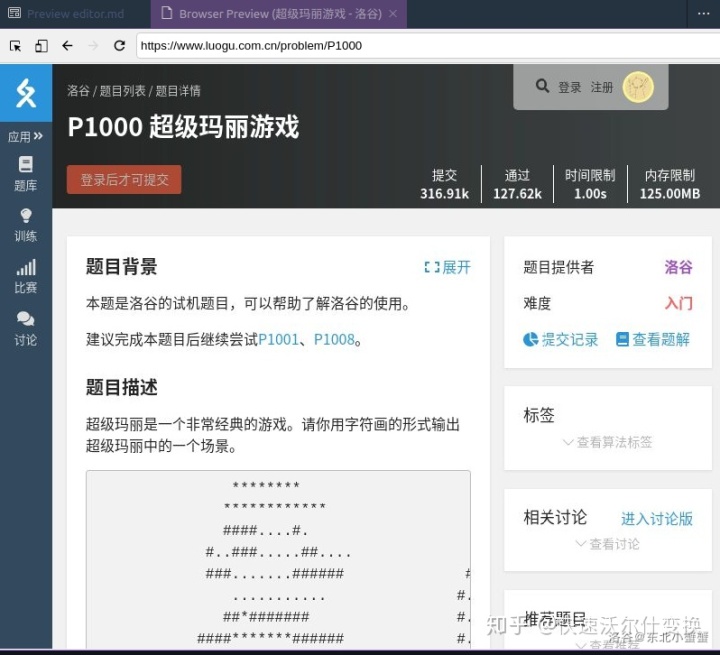Expand problem content with 展开
Image resolution: width=720 pixels, height=655 pixels.
tap(447, 267)
